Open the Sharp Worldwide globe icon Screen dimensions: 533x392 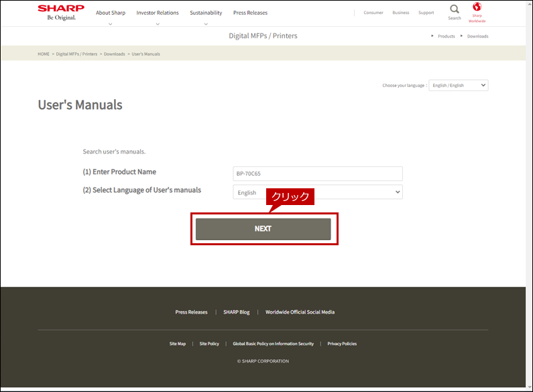click(477, 7)
